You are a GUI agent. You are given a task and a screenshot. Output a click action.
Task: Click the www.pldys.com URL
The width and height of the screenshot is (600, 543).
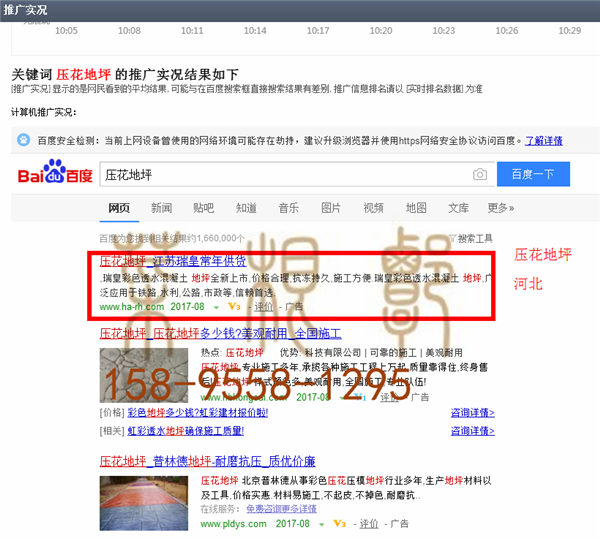point(233,523)
